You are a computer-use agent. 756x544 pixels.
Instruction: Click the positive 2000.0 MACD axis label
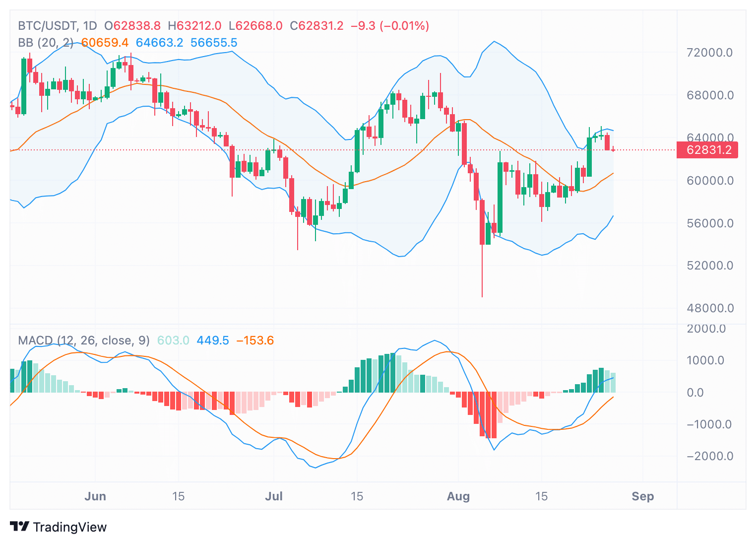(706, 329)
